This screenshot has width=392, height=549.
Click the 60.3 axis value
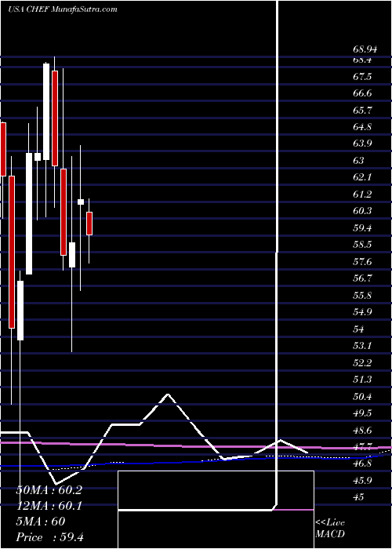pos(362,211)
